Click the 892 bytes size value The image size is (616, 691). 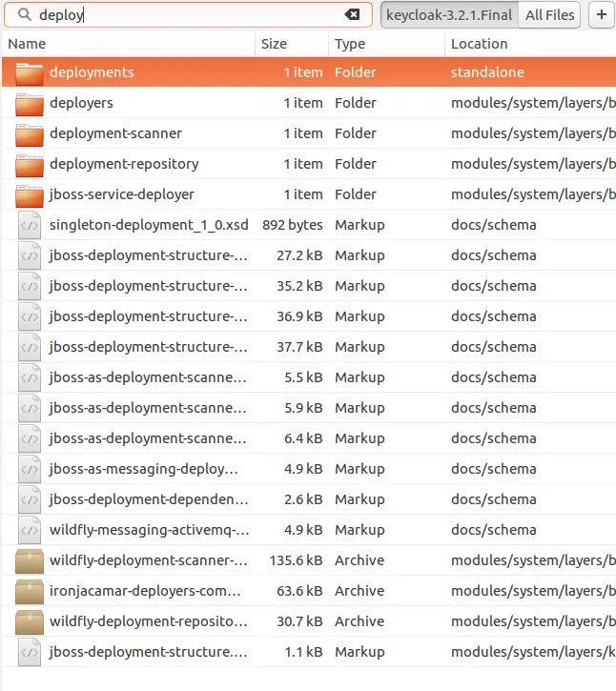click(293, 225)
